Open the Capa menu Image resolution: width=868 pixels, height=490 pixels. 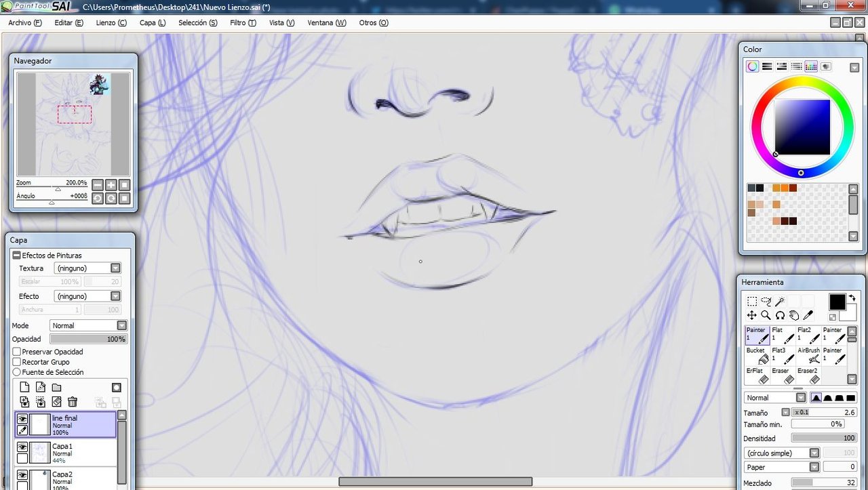click(153, 22)
